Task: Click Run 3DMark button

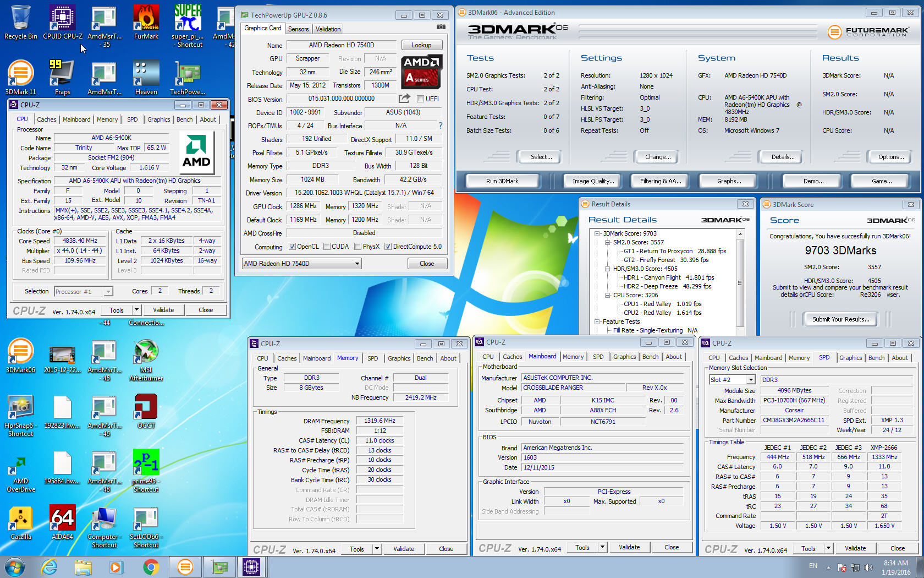Action: point(502,181)
